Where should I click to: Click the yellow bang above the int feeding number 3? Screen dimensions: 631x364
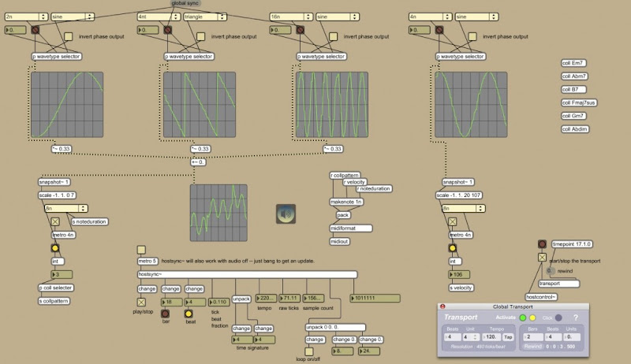tap(55, 248)
